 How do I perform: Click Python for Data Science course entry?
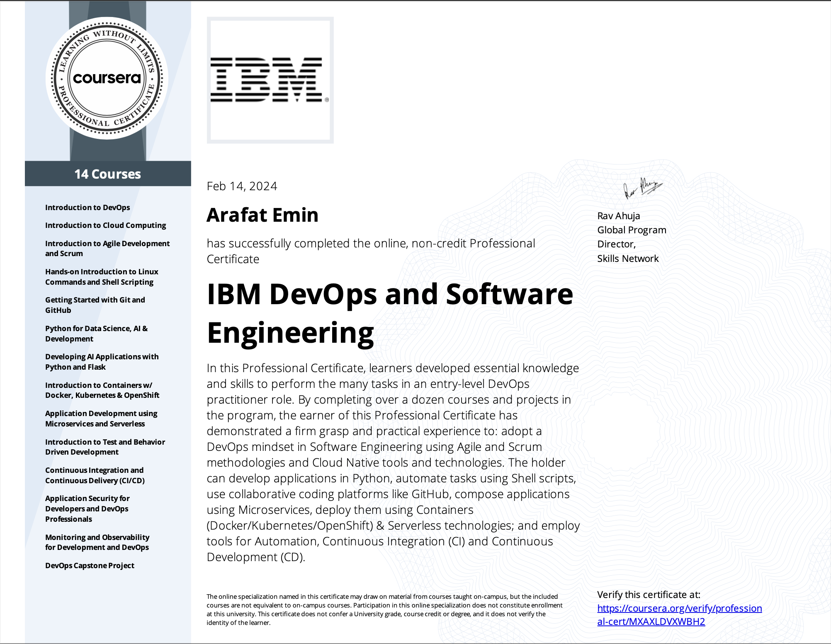point(96,333)
